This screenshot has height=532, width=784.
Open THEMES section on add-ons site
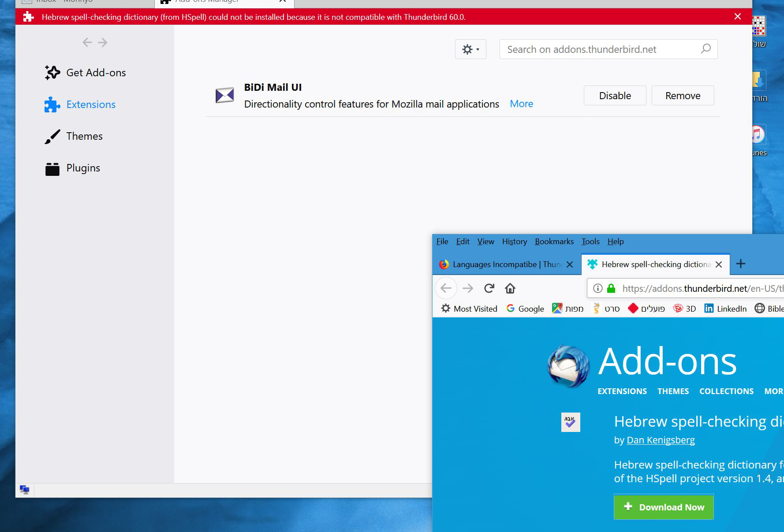[x=673, y=391]
